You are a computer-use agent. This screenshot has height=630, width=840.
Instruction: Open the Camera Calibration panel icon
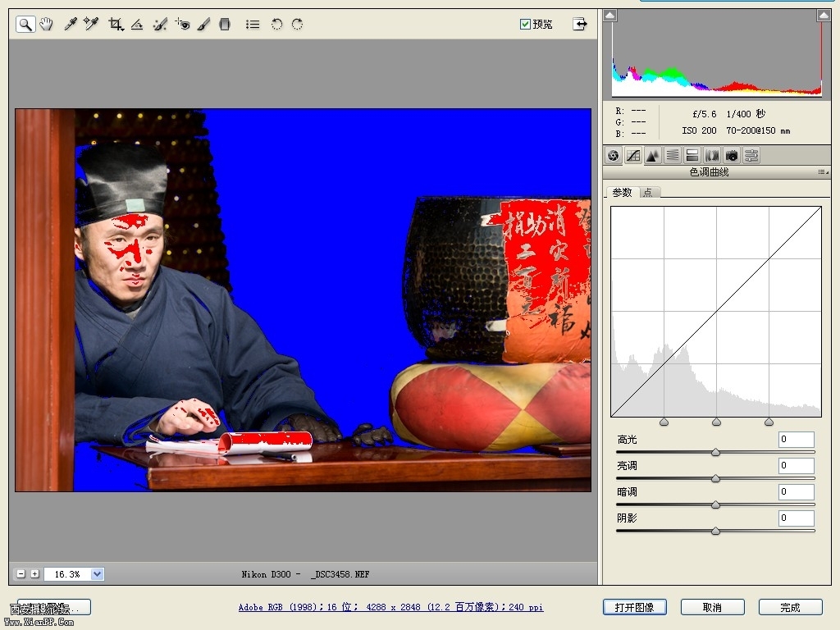coord(732,155)
